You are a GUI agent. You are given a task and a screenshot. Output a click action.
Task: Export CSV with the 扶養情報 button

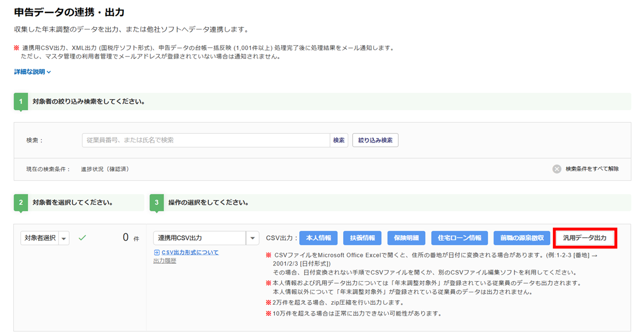coord(362,238)
